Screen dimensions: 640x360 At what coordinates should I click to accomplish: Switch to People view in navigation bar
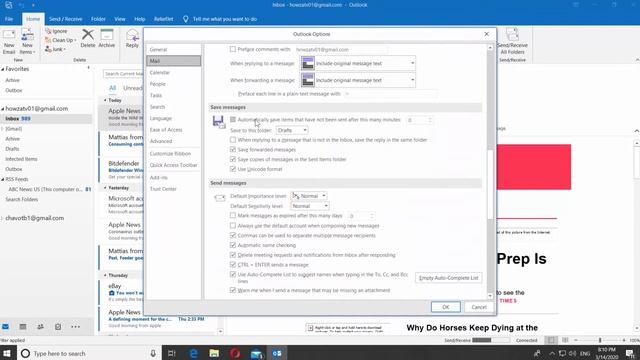[x=40, y=327]
